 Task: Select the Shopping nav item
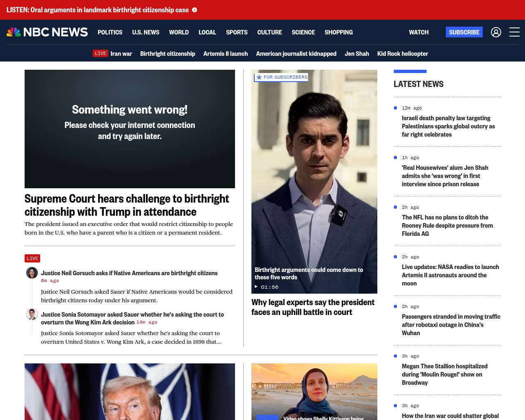tap(338, 32)
